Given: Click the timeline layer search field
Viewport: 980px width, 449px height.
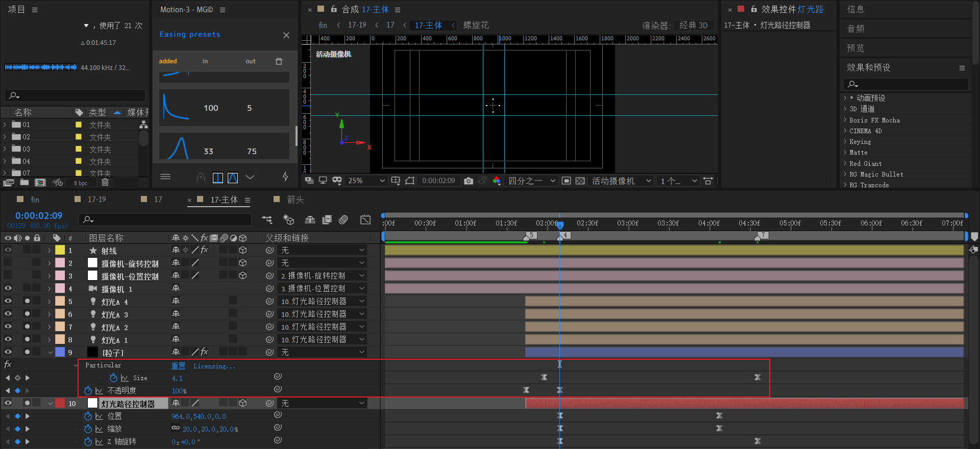Looking at the screenshot, I should (165, 219).
